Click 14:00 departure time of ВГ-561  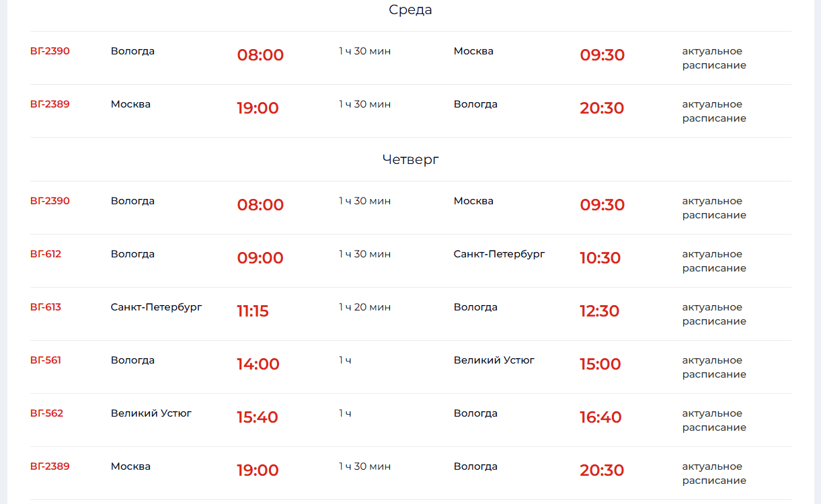[x=258, y=364]
